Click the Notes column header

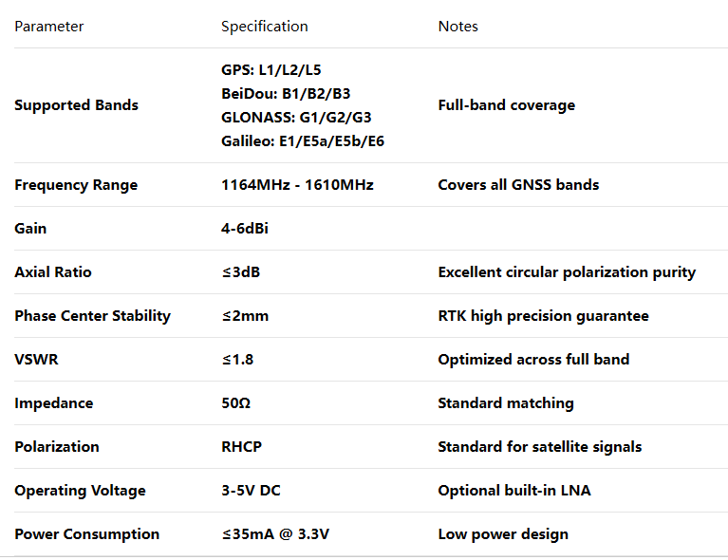(x=457, y=27)
